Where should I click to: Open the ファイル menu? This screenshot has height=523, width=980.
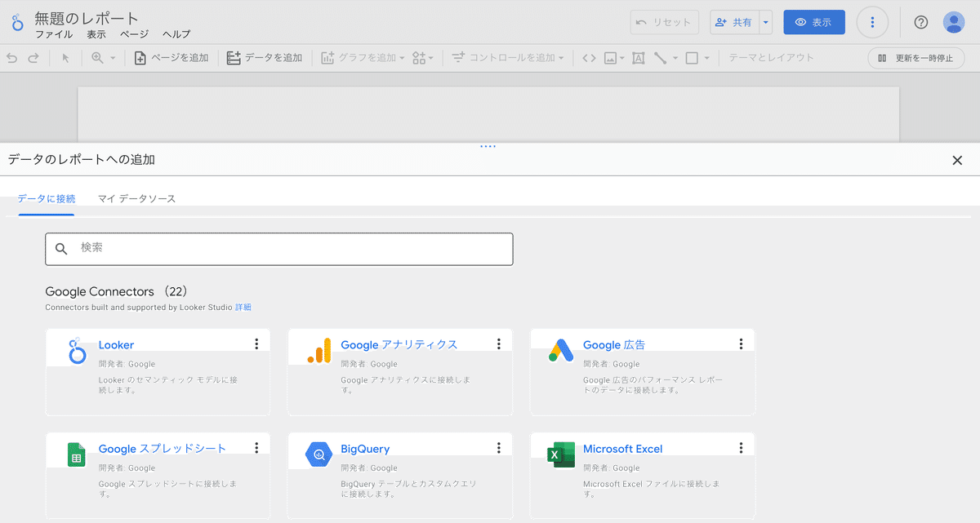pos(54,34)
